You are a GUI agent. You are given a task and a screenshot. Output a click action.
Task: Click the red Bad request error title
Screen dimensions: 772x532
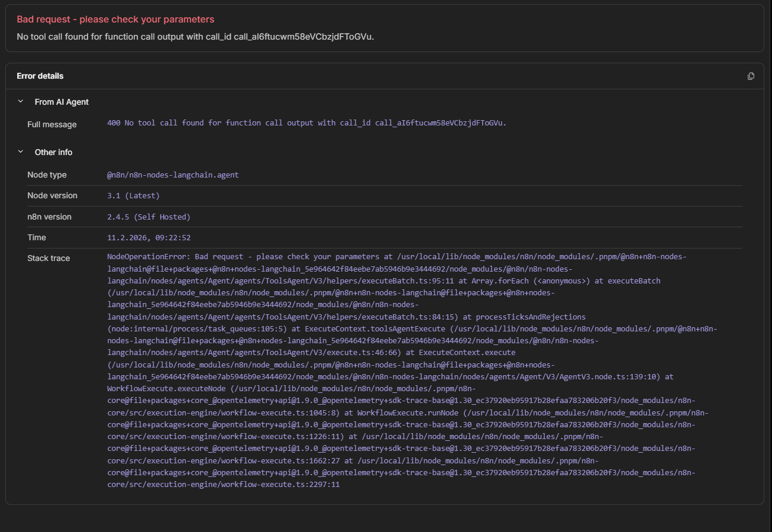pos(115,20)
